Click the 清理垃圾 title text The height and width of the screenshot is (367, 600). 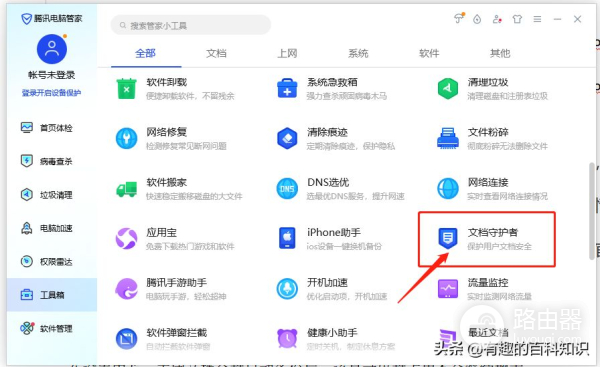pyautogui.click(x=488, y=82)
